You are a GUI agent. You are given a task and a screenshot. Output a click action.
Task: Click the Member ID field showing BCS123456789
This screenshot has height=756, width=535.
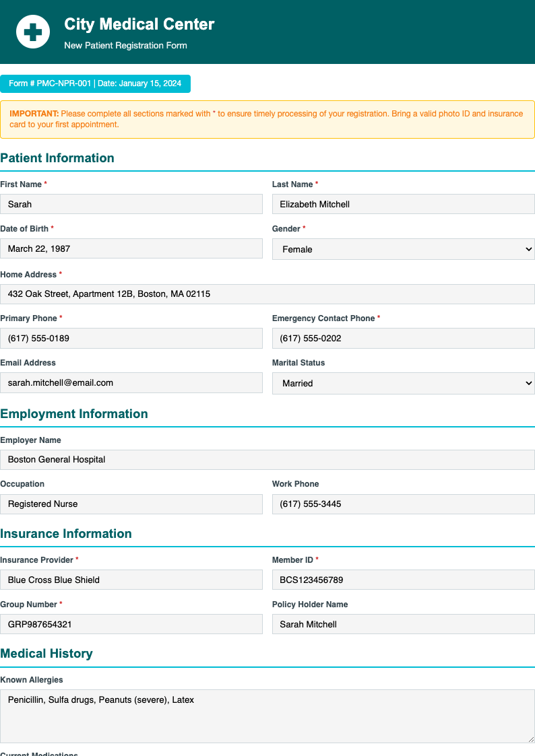point(403,580)
